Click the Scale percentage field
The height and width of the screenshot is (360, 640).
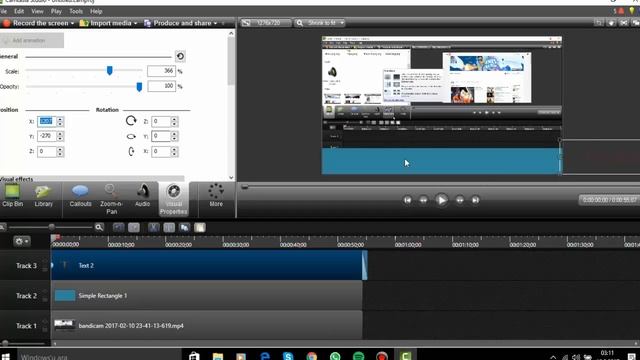tap(161, 71)
